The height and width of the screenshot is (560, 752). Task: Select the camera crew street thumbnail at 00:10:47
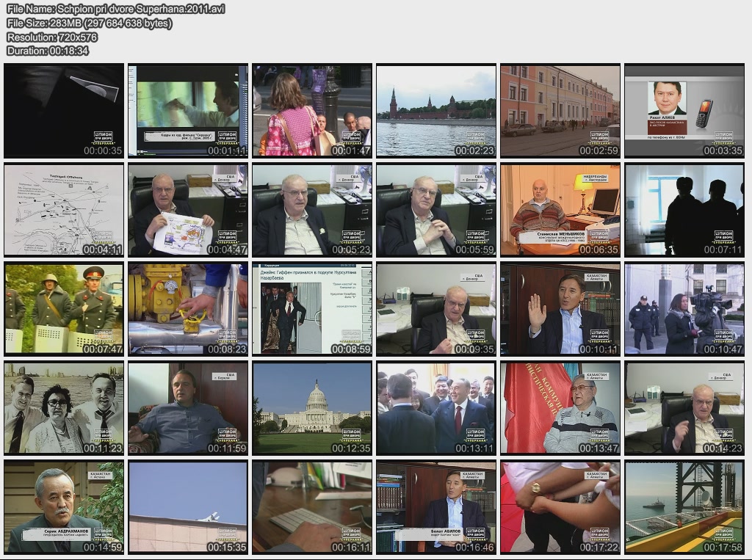pyautogui.click(x=684, y=309)
